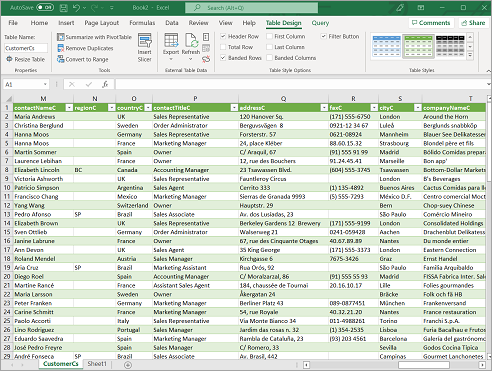Click Resize Table
492x371 pixels.
click(x=25, y=59)
